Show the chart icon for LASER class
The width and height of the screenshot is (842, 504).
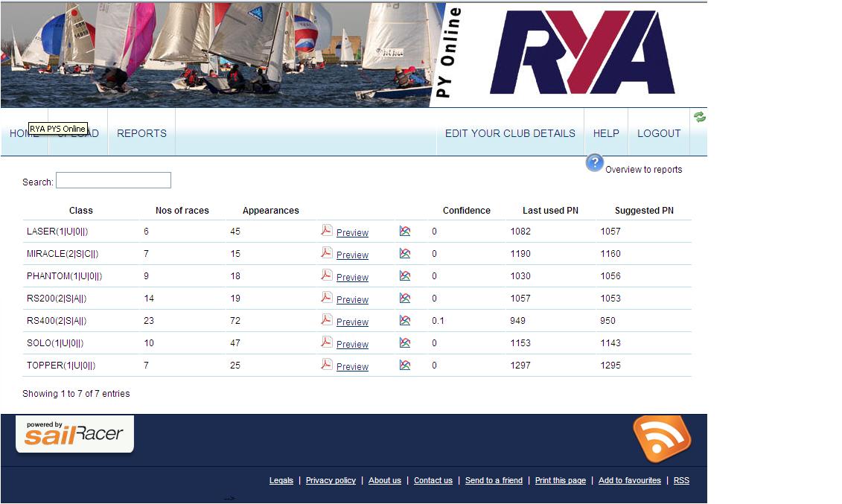coord(405,231)
